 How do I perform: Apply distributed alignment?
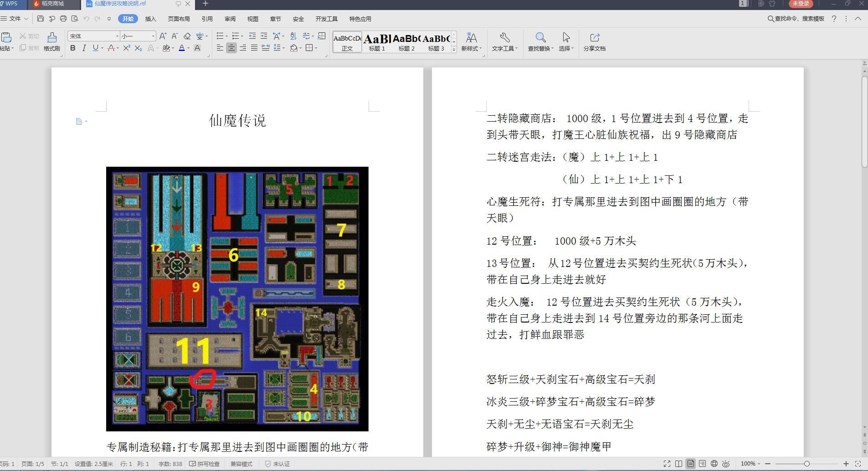click(x=266, y=48)
